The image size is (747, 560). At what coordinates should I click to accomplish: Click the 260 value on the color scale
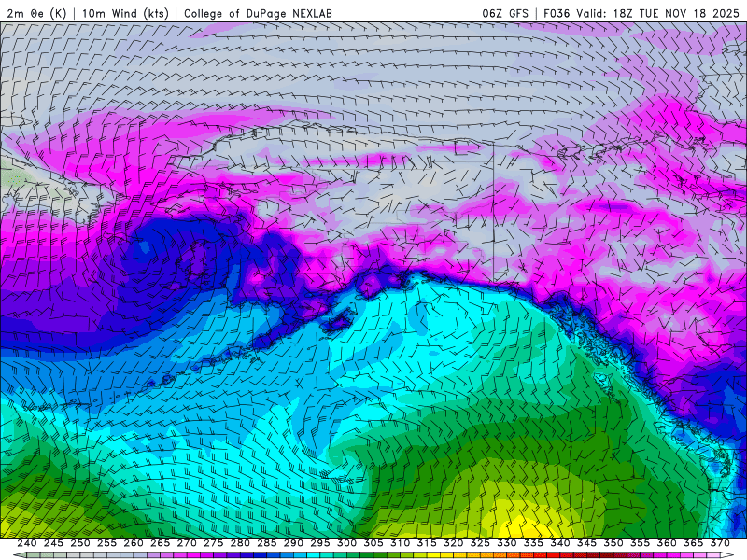pos(134,543)
